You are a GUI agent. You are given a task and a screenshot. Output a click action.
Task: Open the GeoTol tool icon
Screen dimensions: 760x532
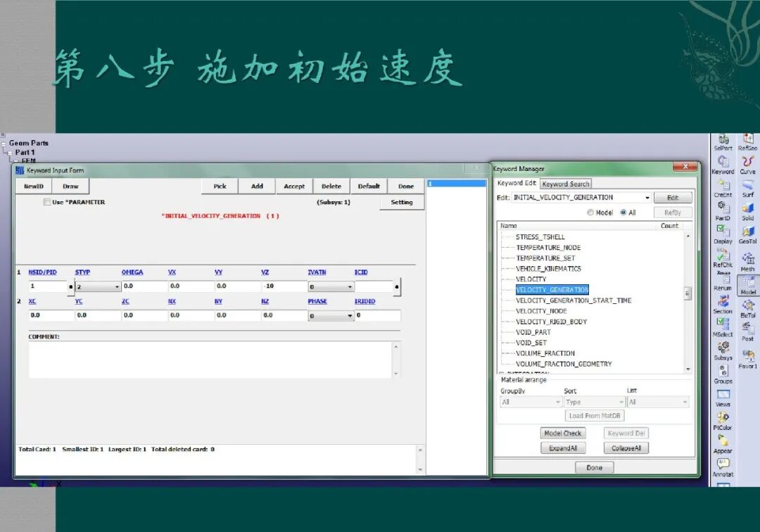[748, 234]
